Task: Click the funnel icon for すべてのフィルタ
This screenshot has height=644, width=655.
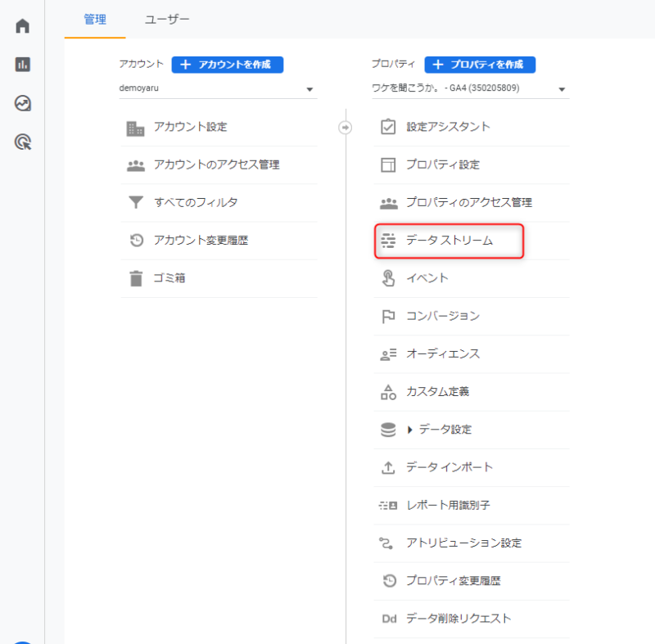Action: [x=136, y=202]
